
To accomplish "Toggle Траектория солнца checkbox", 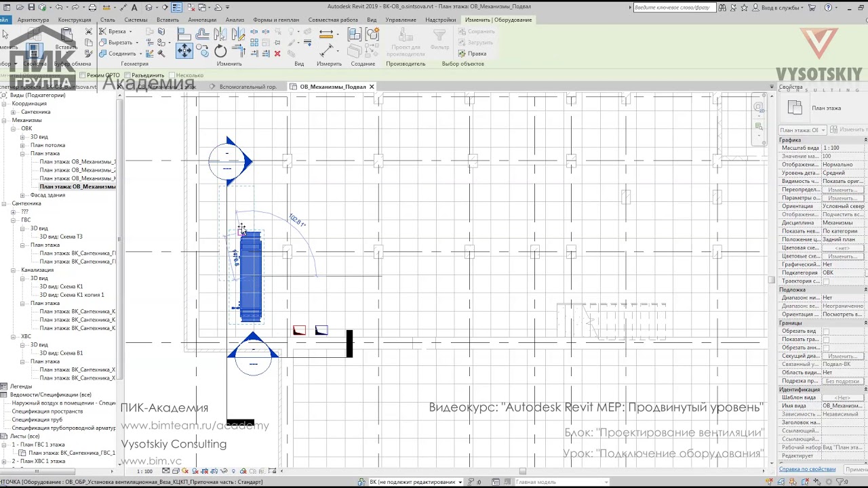I will tap(826, 281).
